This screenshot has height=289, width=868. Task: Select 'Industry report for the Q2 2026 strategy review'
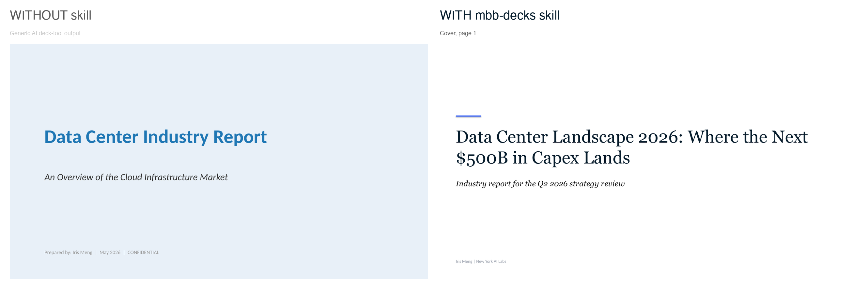point(540,184)
